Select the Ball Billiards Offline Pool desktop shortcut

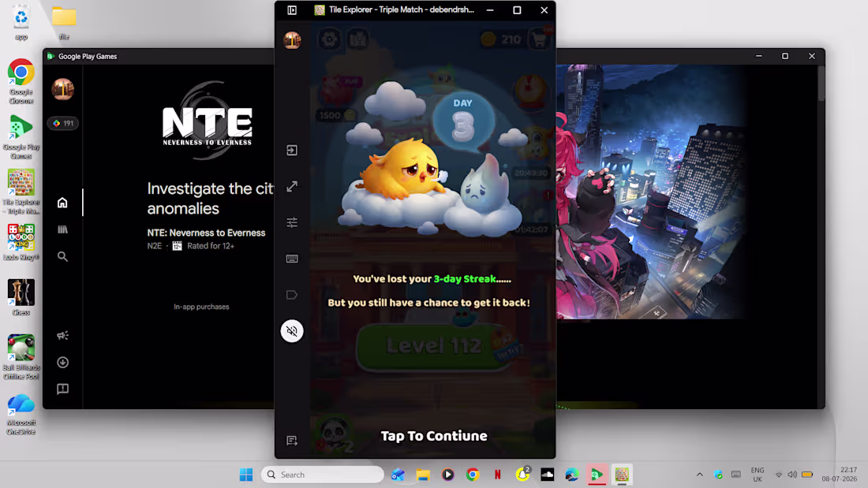point(21,357)
